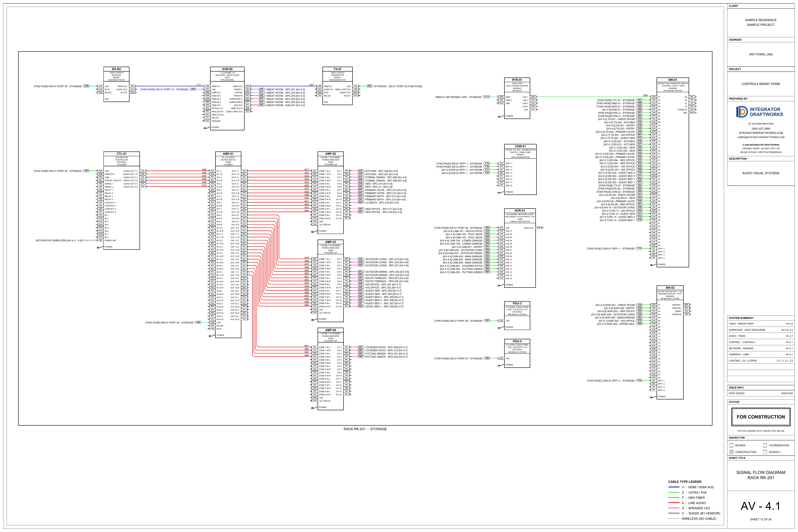Click the LIGHTING - C4 / LUTRON summary row
This screenshot has width=798, height=532.
(x=761, y=361)
